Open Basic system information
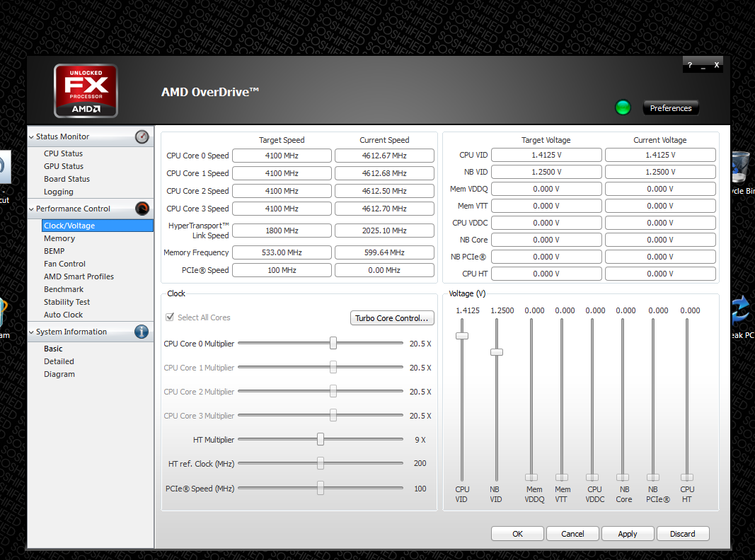Viewport: 755px width, 560px height. [x=53, y=349]
